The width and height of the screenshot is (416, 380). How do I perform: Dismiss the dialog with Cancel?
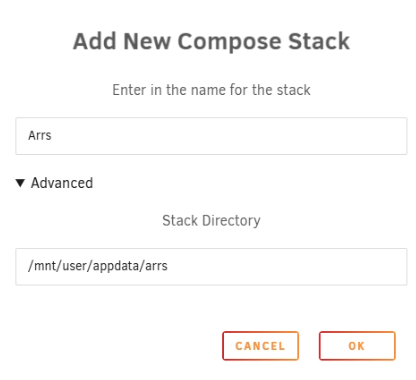coord(260,346)
